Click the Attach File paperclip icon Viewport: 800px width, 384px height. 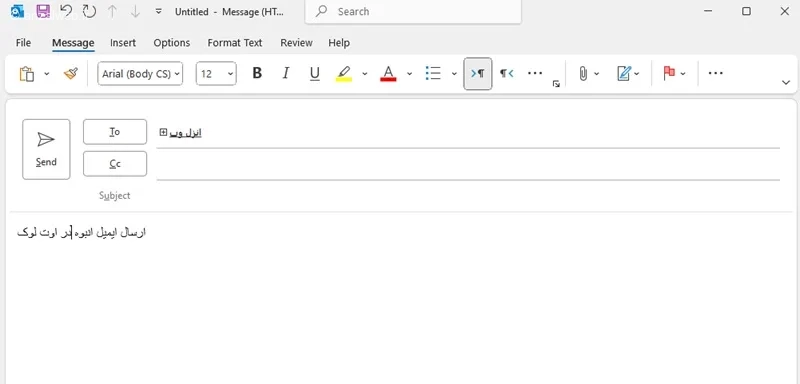(x=583, y=74)
